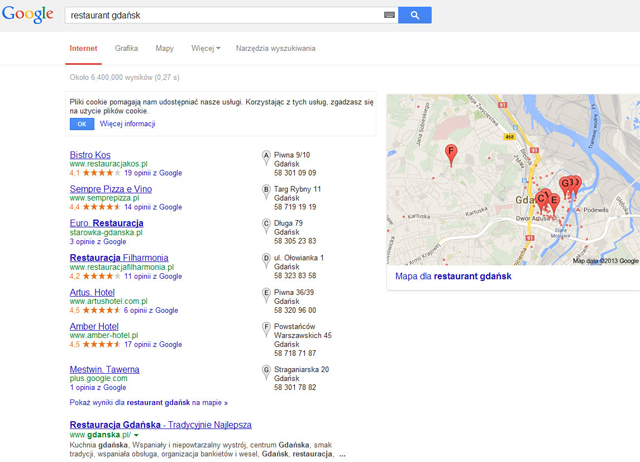Click plus.google.com URL text

pyautogui.click(x=98, y=378)
